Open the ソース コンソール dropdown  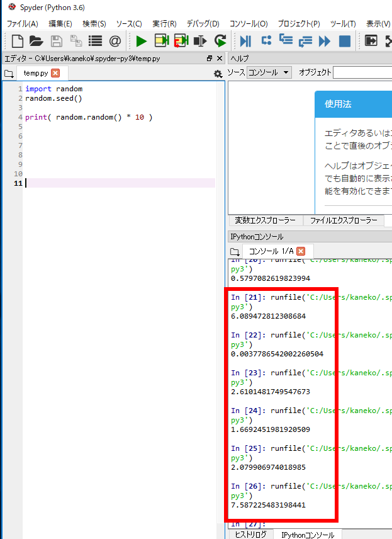[269, 72]
